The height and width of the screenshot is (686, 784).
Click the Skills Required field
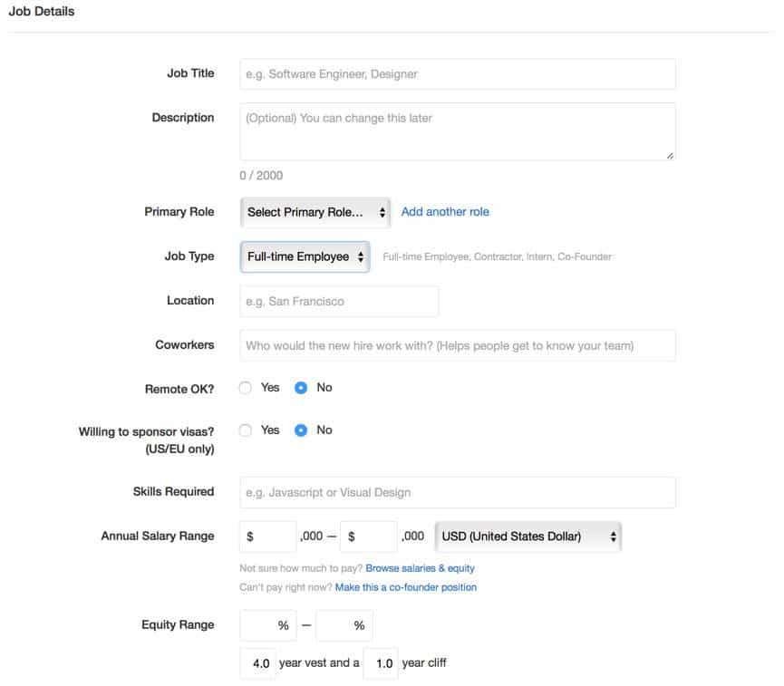tap(457, 491)
